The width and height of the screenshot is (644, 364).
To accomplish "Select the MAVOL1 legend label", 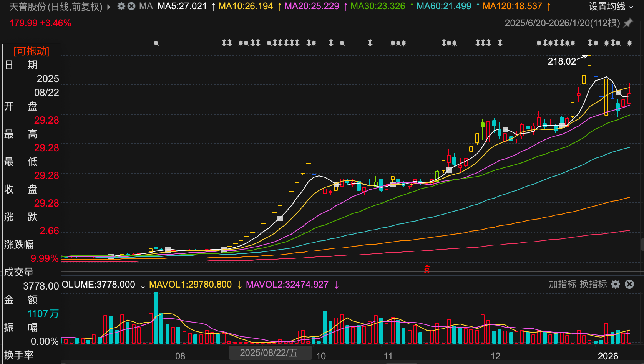I will [190, 285].
